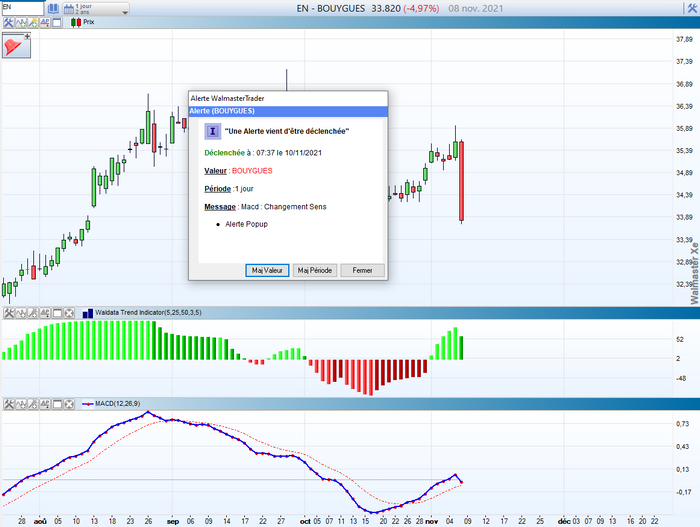Click the MACD line legend icon
The height and width of the screenshot is (527, 700).
pyautogui.click(x=88, y=404)
